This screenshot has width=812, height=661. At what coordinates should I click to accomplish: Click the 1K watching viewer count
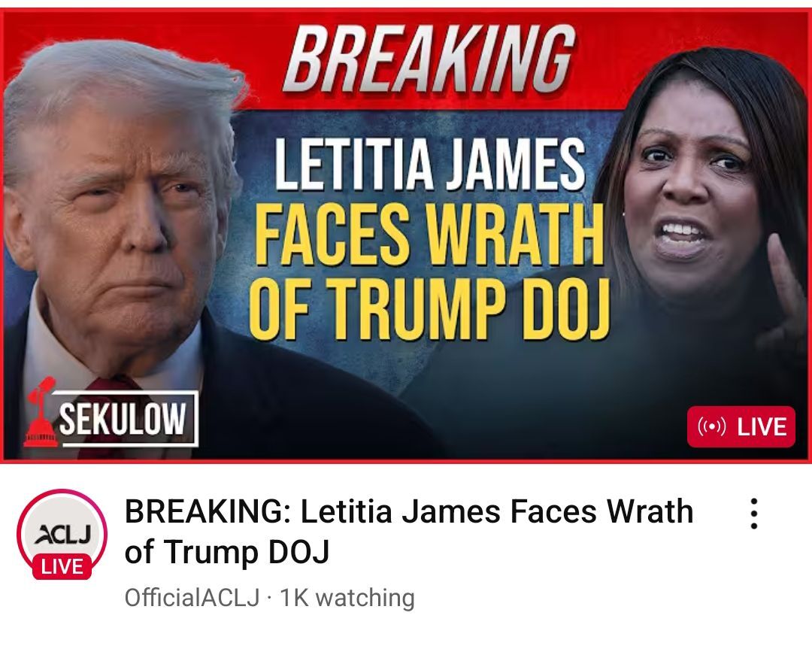coord(347,598)
